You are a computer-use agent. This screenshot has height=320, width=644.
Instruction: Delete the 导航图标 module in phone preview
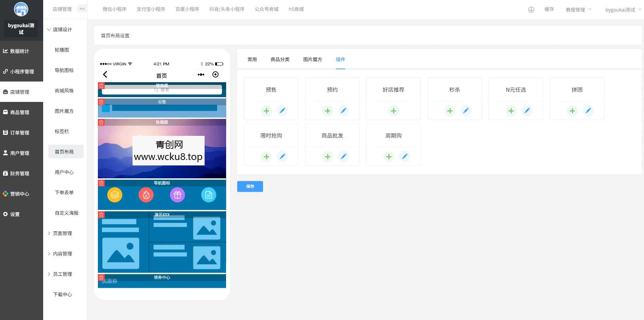(x=101, y=183)
